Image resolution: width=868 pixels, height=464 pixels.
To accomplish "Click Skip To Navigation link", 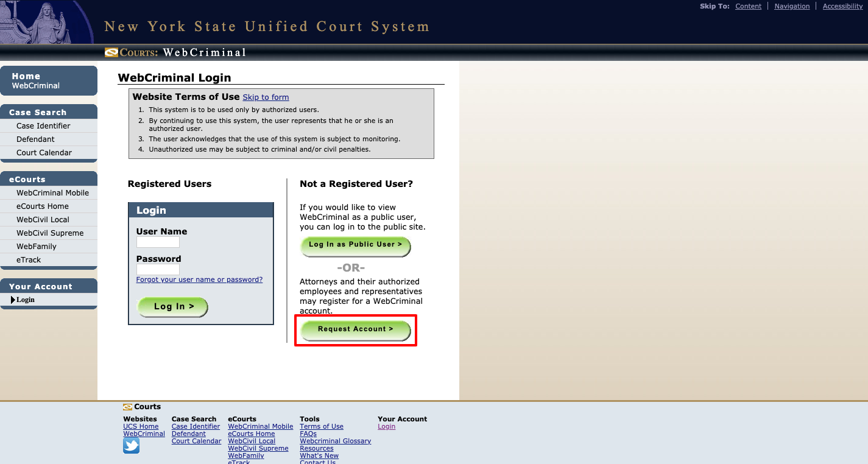I will (792, 6).
